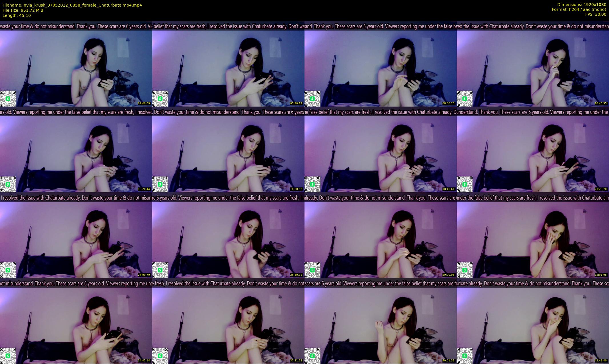Click the File size 951.72 MiB line
Viewport: 609px width, 364px height.
(23, 10)
